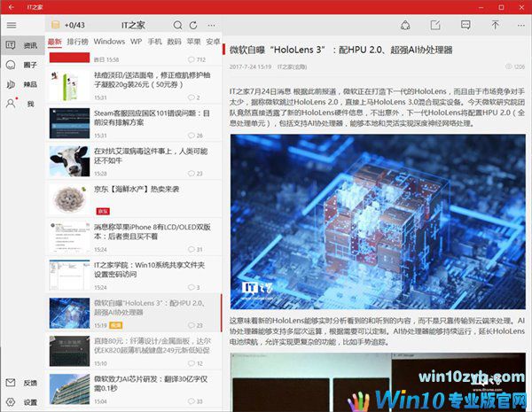
Task: Click the search magnifier icon
Action: pyautogui.click(x=180, y=25)
